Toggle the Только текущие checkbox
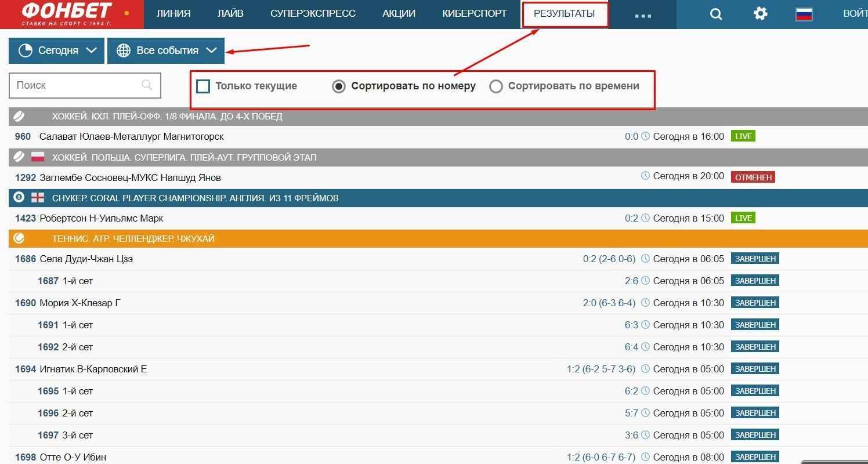Screen dimensions: 868x464 203,86
